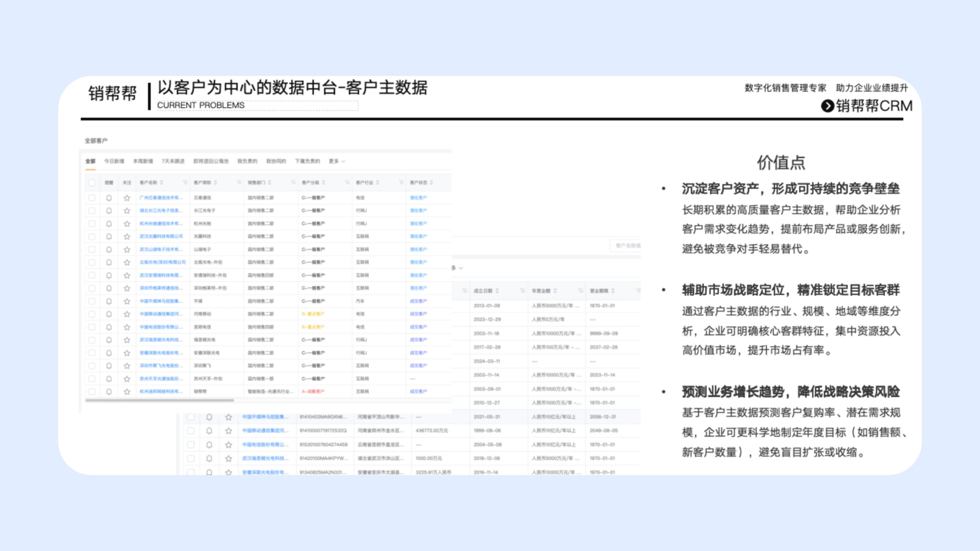The height and width of the screenshot is (551, 980).
Task: Open customer link 北极光电(深圳)有限公司
Action: [163, 262]
